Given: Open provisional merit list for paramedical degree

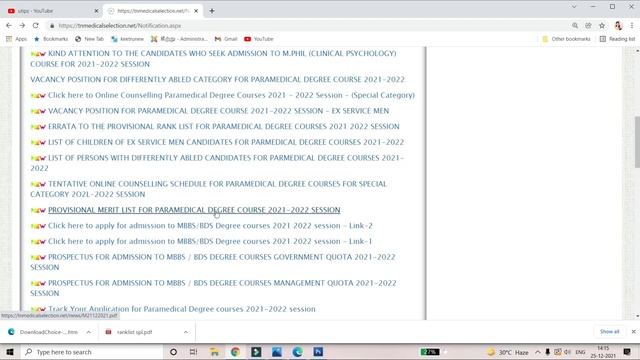Looking at the screenshot, I should pos(194,210).
